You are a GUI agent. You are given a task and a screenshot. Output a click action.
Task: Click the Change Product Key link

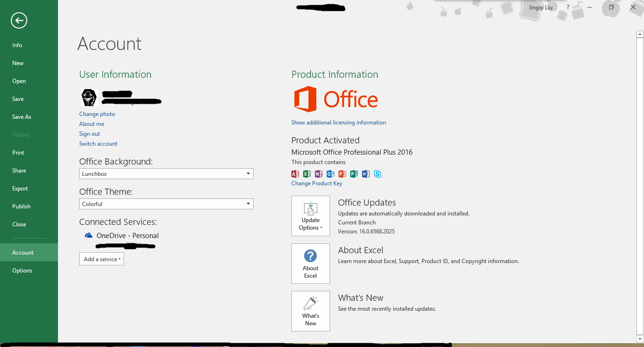point(317,183)
